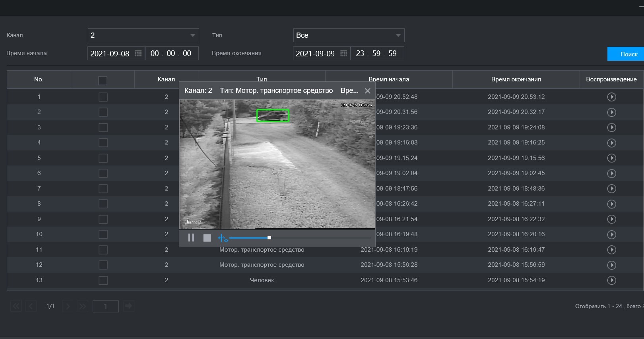Viewport: 644px width, 339px height.
Task: Click the page number input field
Action: (x=105, y=306)
